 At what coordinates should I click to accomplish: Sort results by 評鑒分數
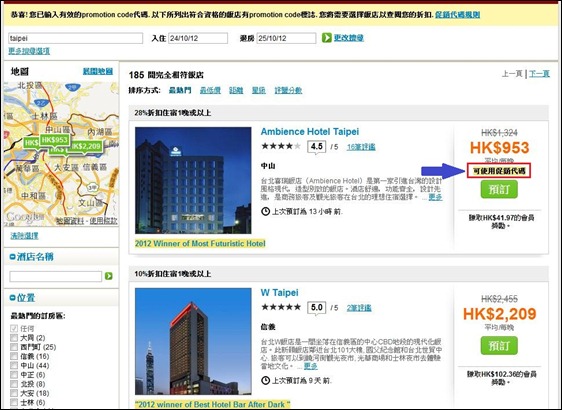click(288, 90)
